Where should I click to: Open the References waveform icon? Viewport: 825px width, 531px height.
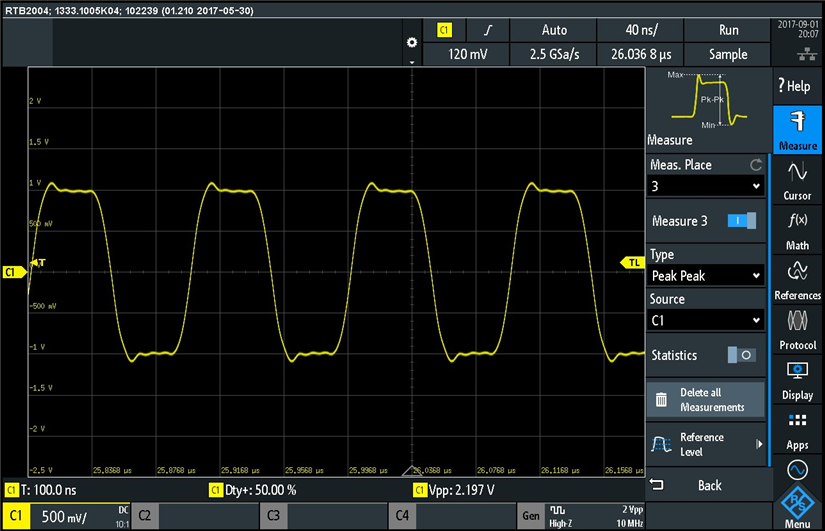pos(797,280)
